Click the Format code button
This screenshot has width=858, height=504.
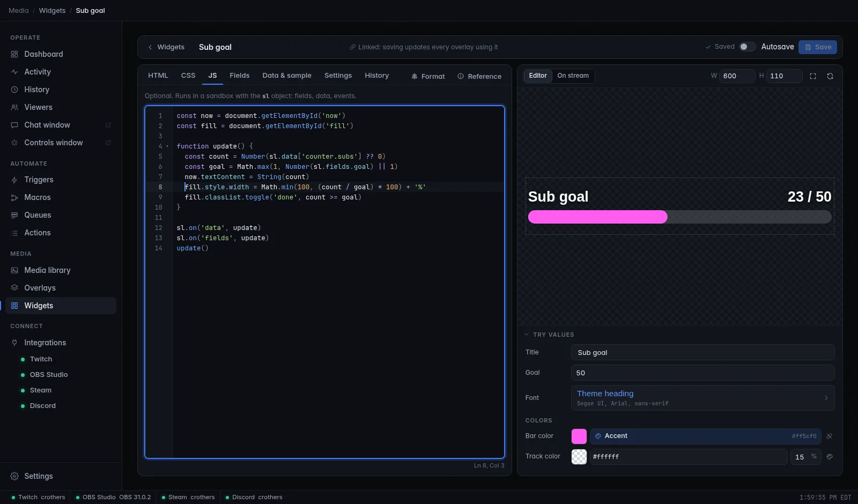[x=428, y=76]
